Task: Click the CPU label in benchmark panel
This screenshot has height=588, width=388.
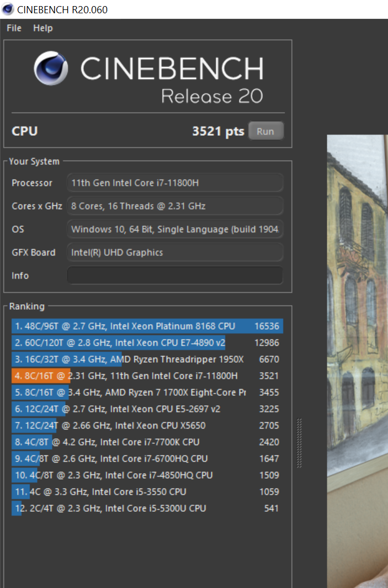Action: pyautogui.click(x=25, y=131)
